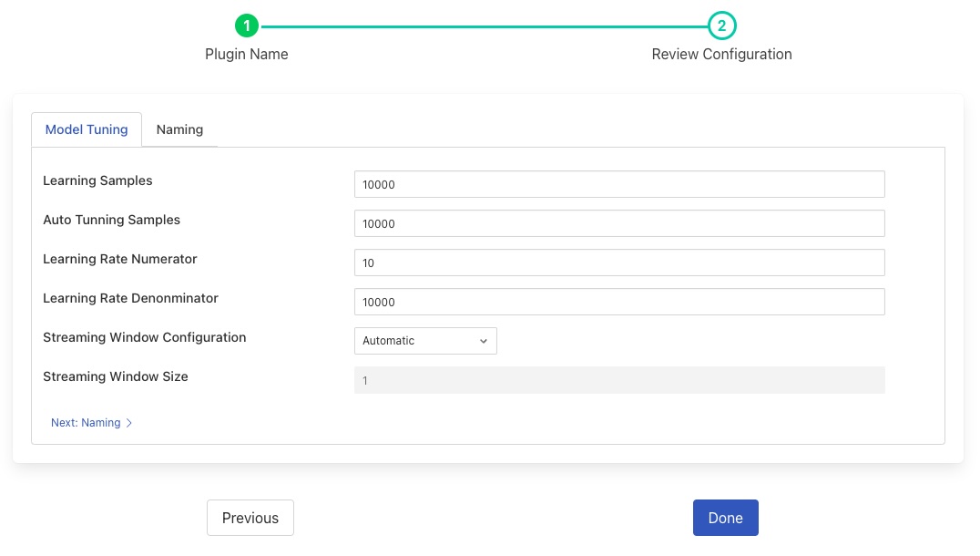Image resolution: width=980 pixels, height=556 pixels.
Task: Select the Model Tuning tab
Action: (87, 129)
